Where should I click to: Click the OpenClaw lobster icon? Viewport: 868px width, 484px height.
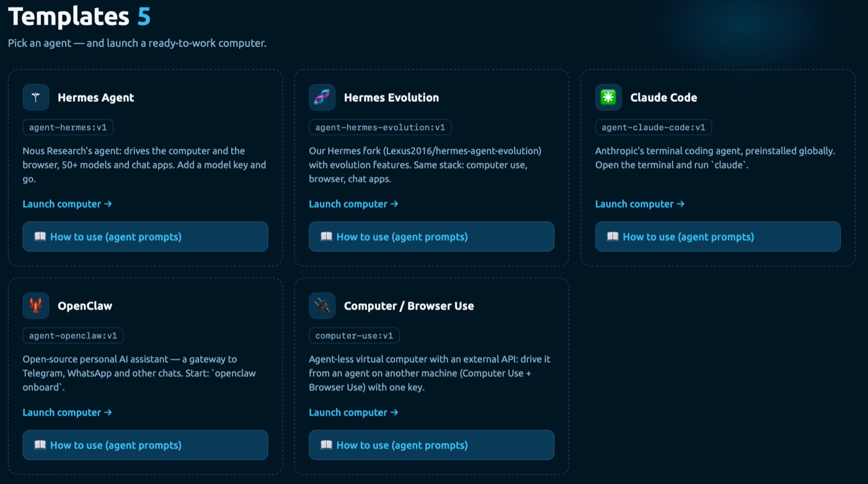pos(36,306)
